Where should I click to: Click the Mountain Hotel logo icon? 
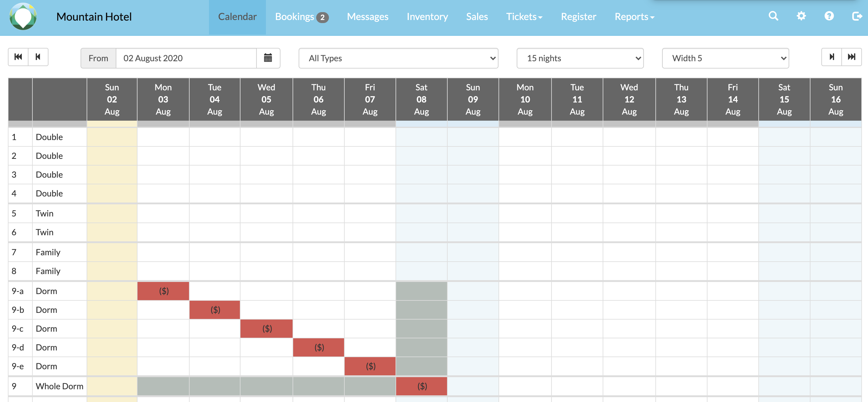coord(23,17)
